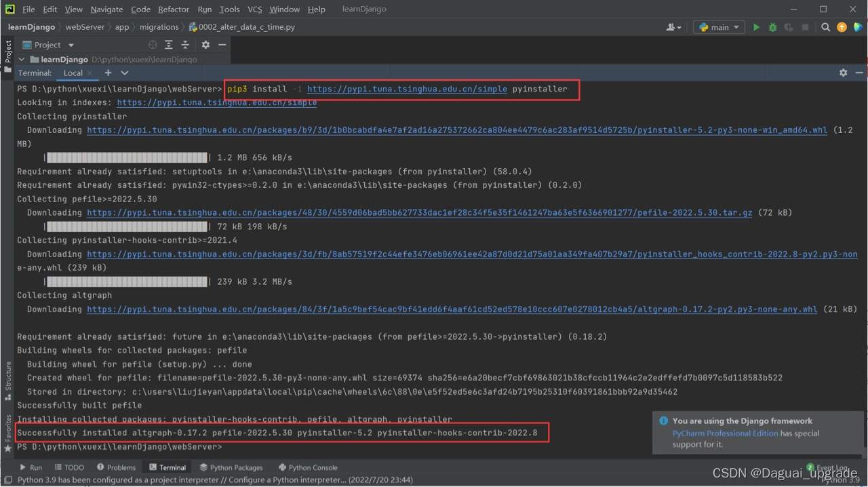Screen dimensions: 868x487
Task: Click the Django framework notification title
Action: [743, 421]
